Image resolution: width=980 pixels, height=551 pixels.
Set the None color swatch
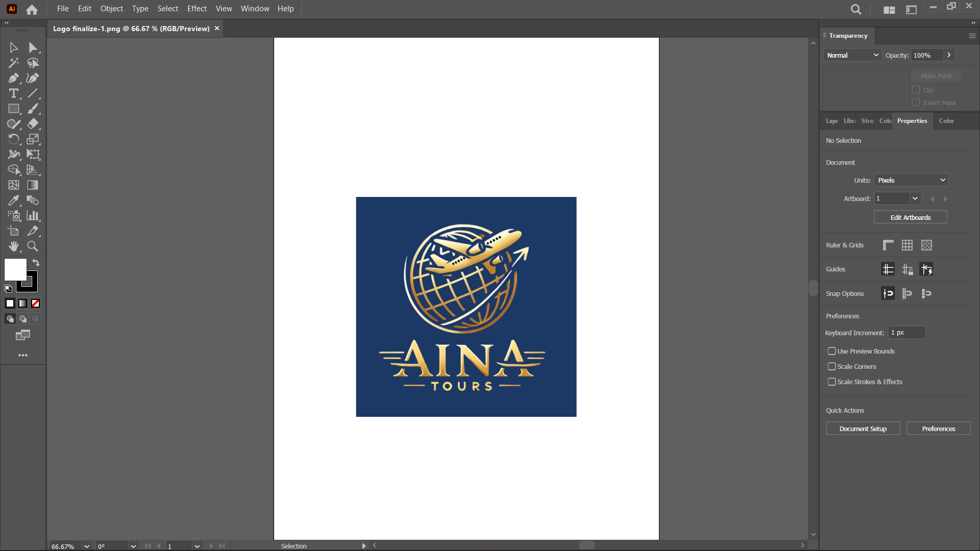pyautogui.click(x=36, y=304)
